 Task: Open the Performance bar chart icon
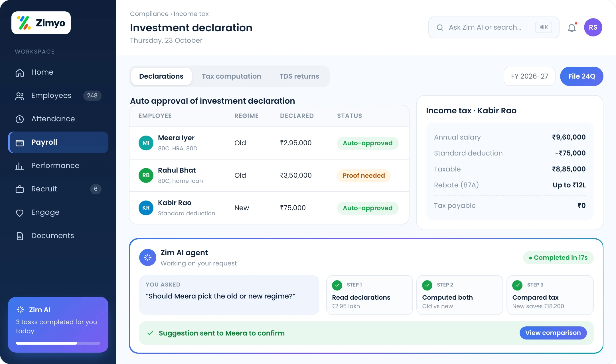[x=20, y=166]
